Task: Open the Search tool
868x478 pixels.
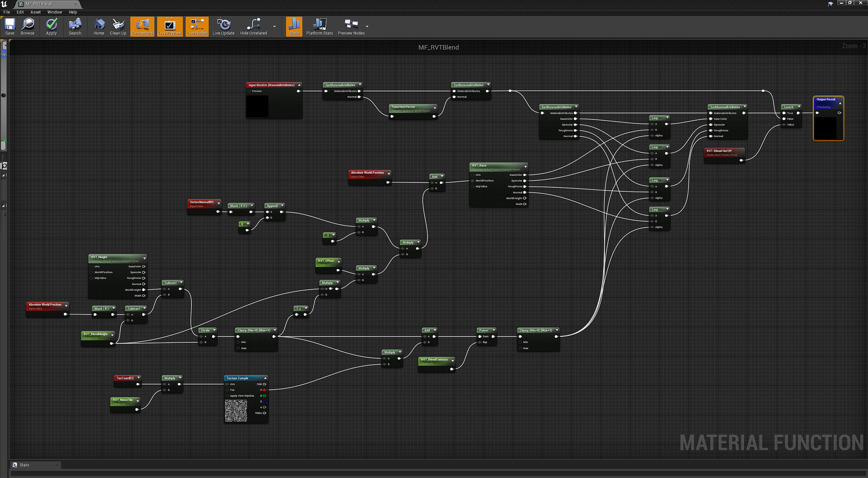Action: (75, 26)
